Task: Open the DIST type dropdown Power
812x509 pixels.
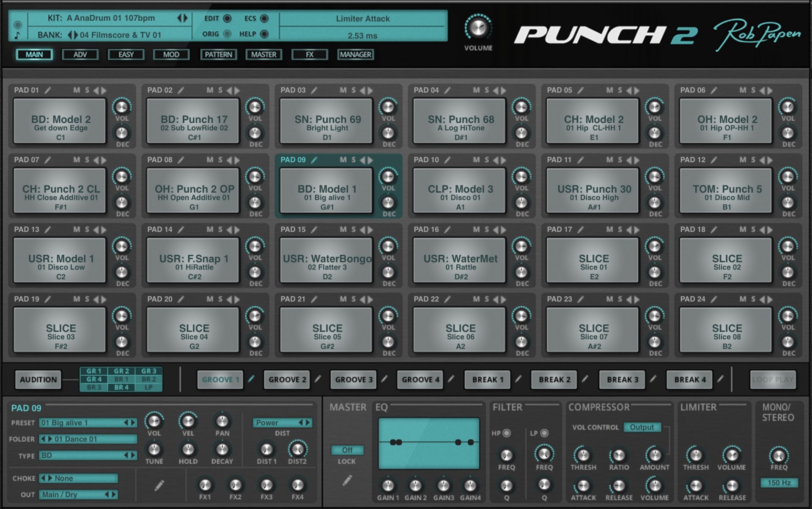Action: click(282, 423)
